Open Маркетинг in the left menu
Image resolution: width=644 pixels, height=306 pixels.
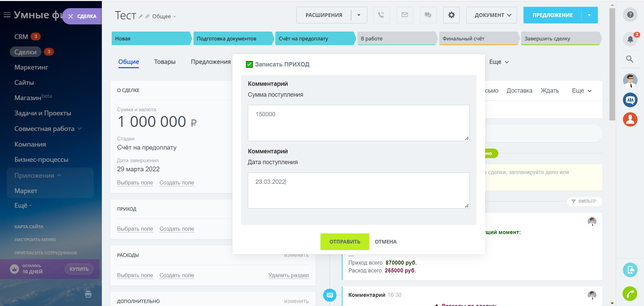tap(31, 67)
